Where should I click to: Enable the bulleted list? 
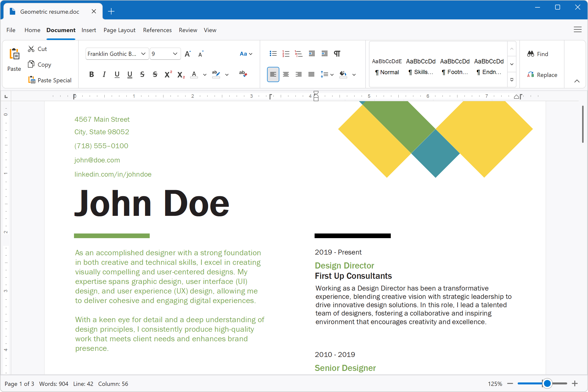[273, 53]
